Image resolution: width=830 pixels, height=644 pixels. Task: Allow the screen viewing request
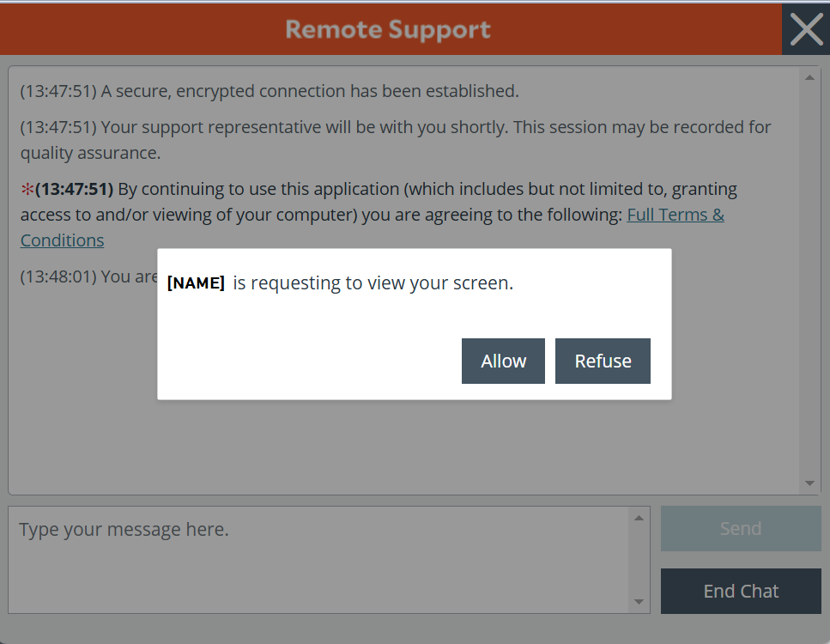pos(503,361)
